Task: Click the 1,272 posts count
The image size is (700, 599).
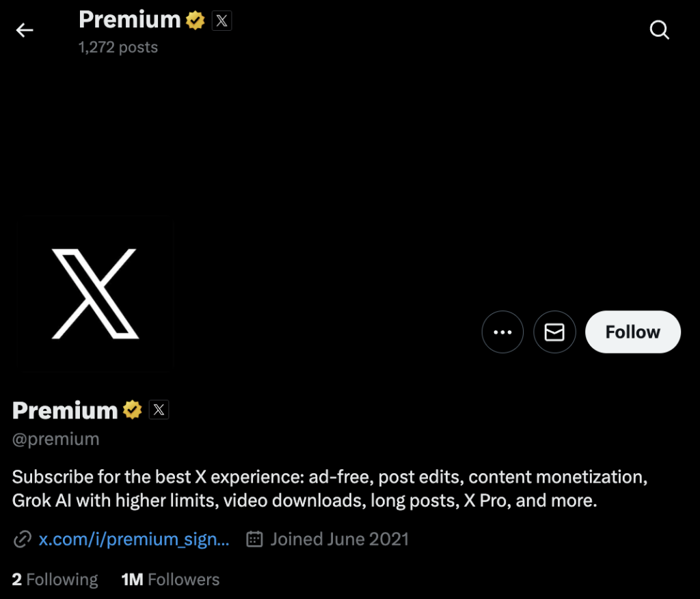Action: tap(118, 47)
